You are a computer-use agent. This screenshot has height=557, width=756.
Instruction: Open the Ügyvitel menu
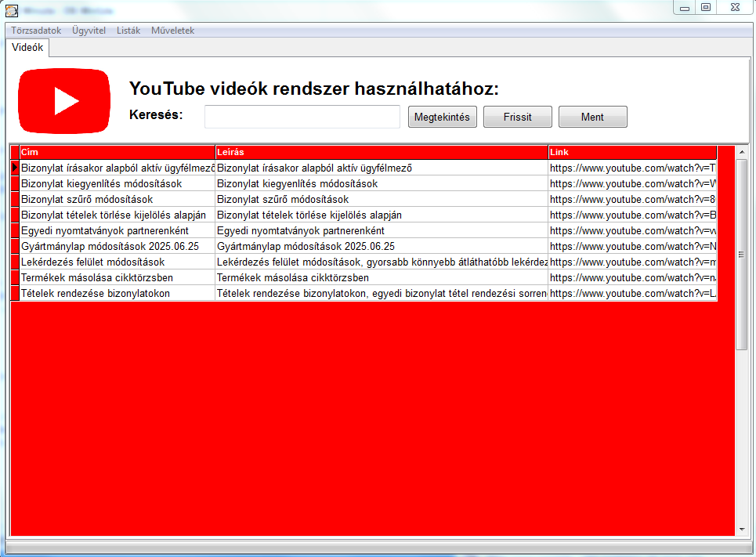pos(89,31)
